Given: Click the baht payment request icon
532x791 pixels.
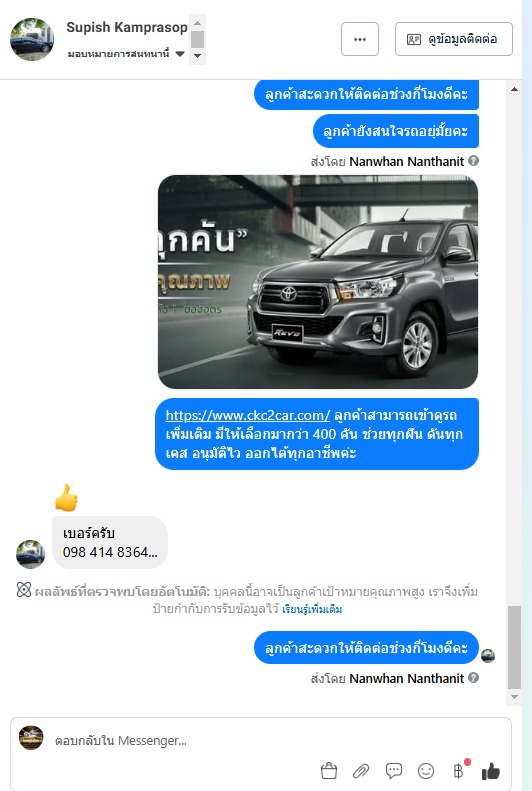Looking at the screenshot, I should (x=458, y=770).
